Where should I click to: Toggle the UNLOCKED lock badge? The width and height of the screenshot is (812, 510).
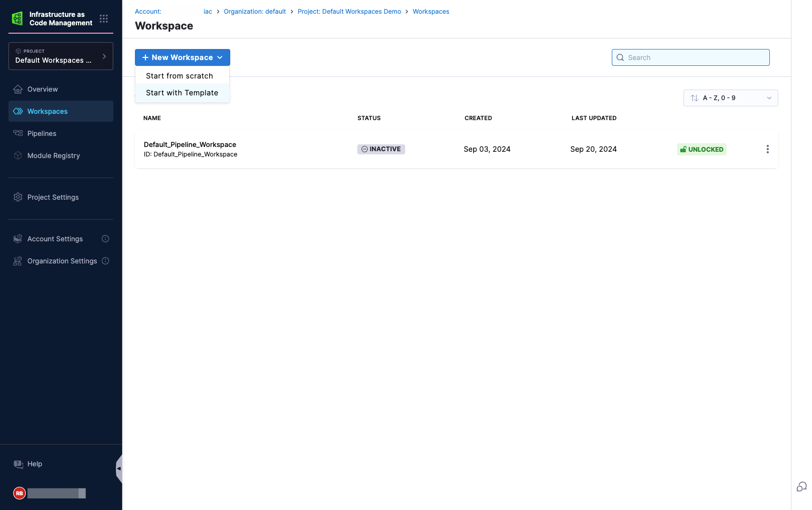coord(701,149)
